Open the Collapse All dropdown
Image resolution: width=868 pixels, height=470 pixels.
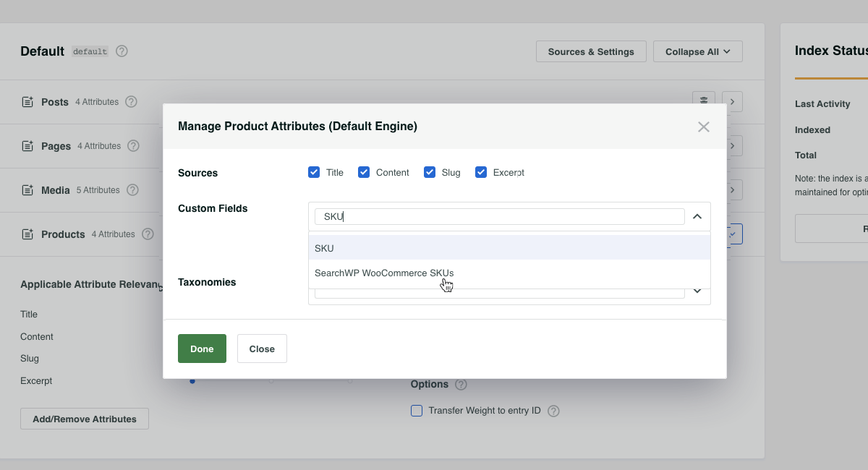[x=697, y=51]
